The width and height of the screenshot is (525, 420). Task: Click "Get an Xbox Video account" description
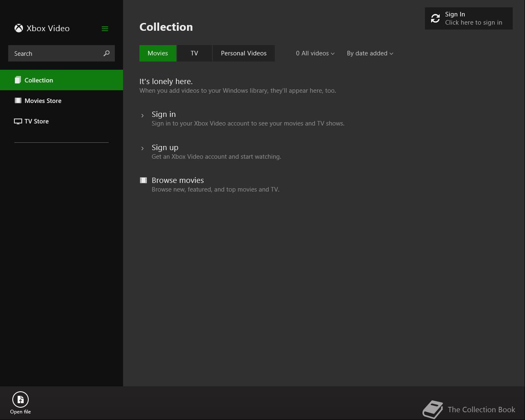click(x=217, y=157)
